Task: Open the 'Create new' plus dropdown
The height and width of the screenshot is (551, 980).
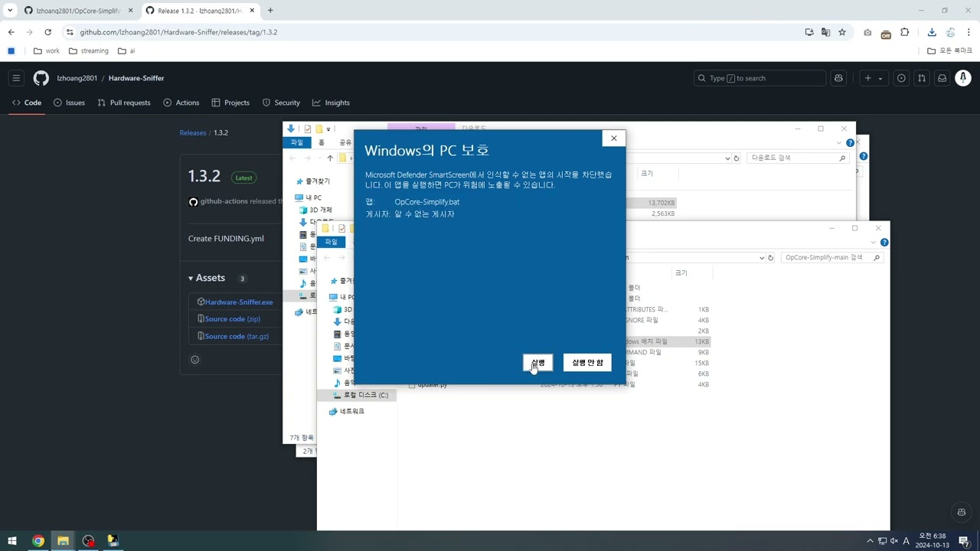Action: (x=873, y=78)
